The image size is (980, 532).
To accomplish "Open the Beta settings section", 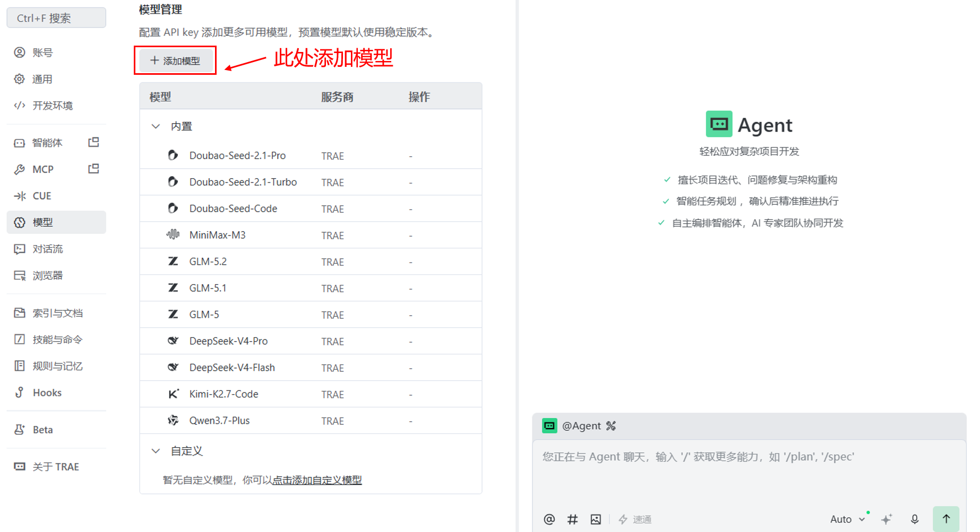I will pyautogui.click(x=56, y=430).
